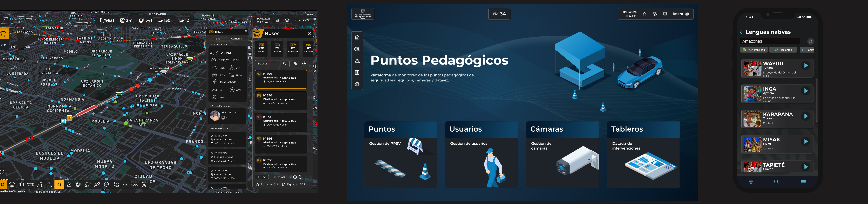Click the Agencia Nacional de Seguridad Vial logo
The height and width of the screenshot is (204, 868).
363,14
